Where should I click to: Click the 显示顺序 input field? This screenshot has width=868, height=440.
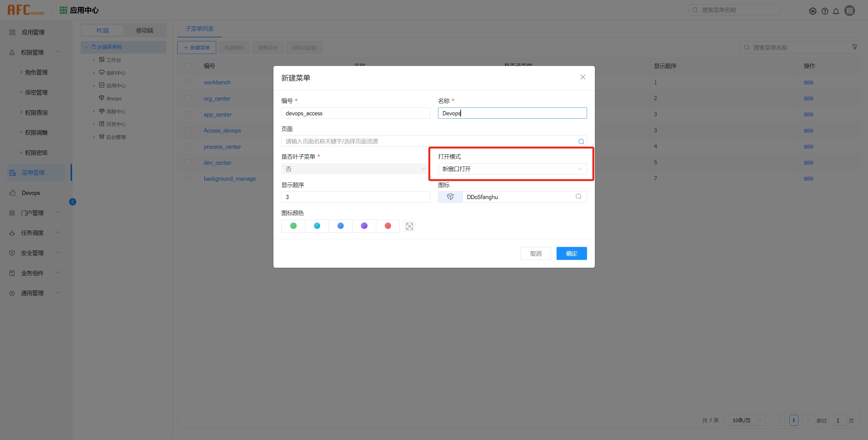click(355, 197)
